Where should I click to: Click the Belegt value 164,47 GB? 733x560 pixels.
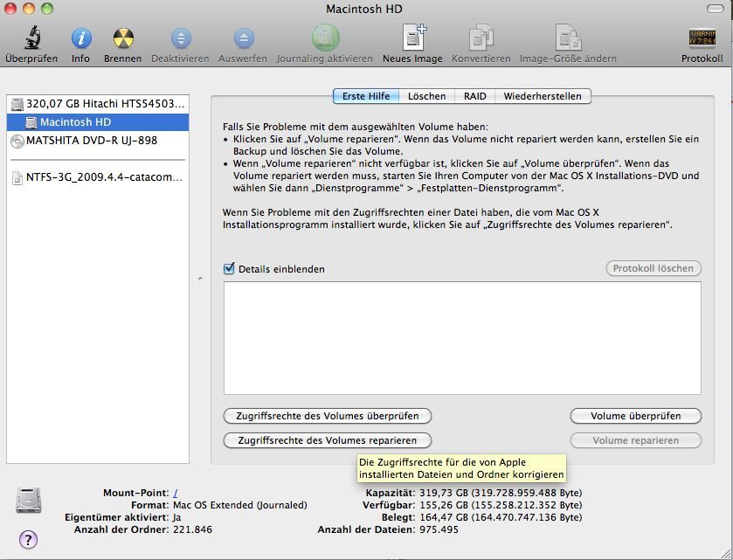[501, 517]
